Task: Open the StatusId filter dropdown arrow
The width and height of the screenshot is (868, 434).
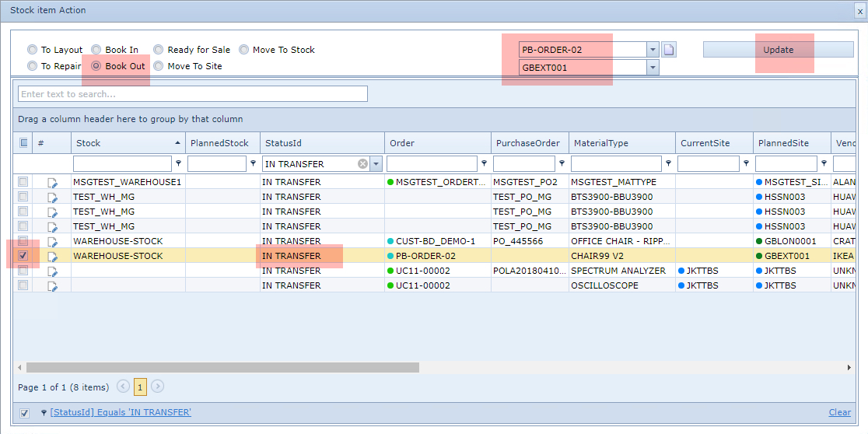Action: point(376,164)
